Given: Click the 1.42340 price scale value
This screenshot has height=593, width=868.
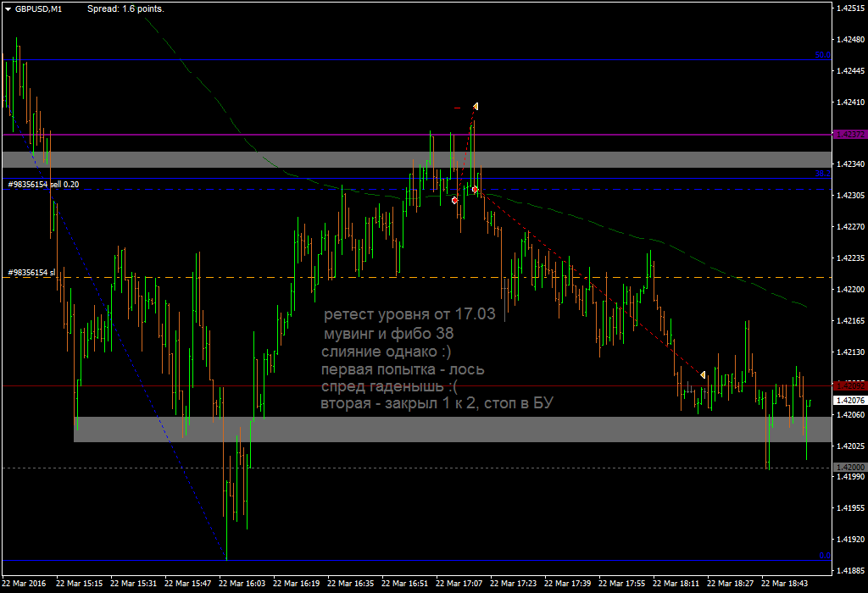Looking at the screenshot, I should tap(850, 163).
